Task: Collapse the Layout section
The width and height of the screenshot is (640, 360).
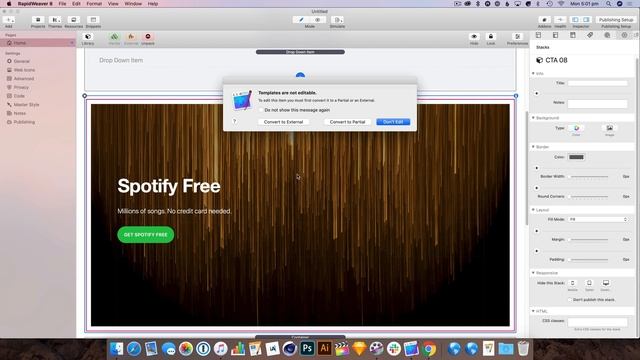Action: (x=533, y=210)
